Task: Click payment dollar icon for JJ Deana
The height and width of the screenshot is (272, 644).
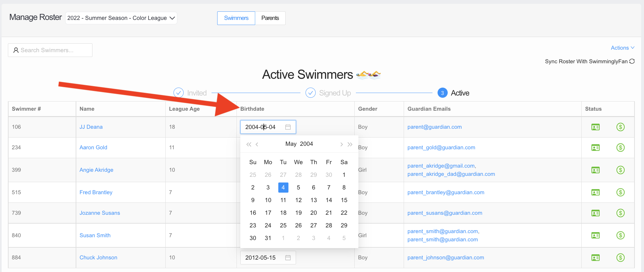Action: coord(621,127)
